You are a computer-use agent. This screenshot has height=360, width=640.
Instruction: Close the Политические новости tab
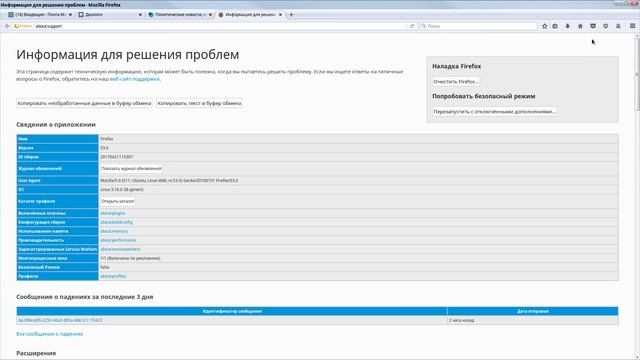[211, 15]
